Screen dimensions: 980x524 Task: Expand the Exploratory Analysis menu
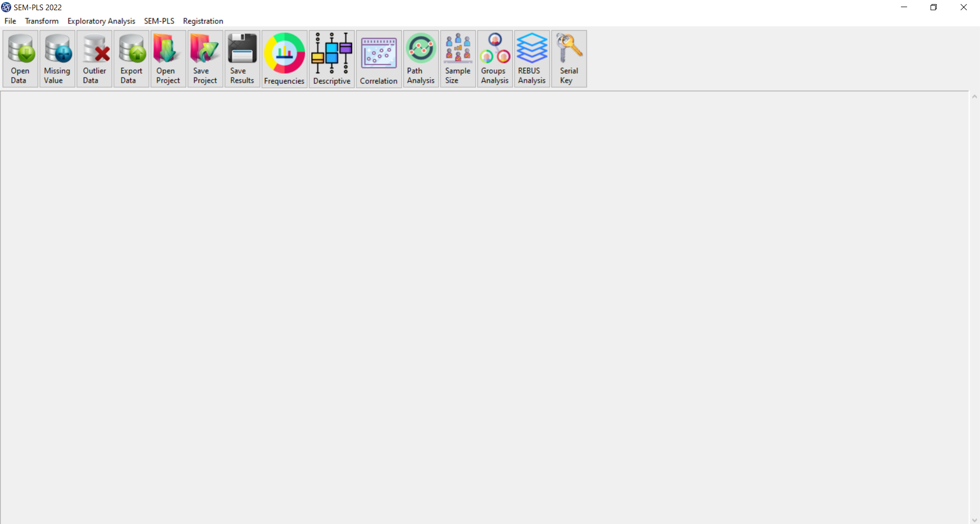(101, 21)
